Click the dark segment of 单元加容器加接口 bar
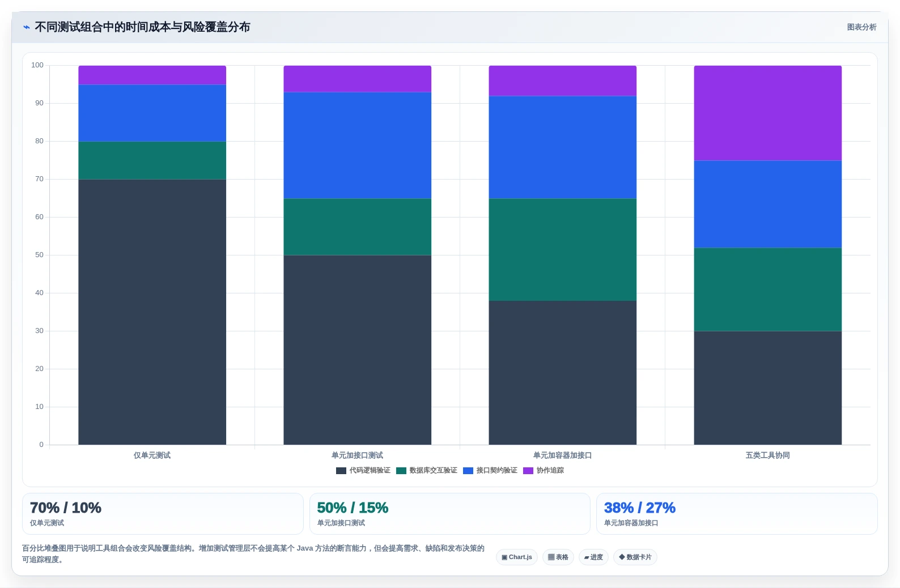900x588 pixels. [x=563, y=373]
